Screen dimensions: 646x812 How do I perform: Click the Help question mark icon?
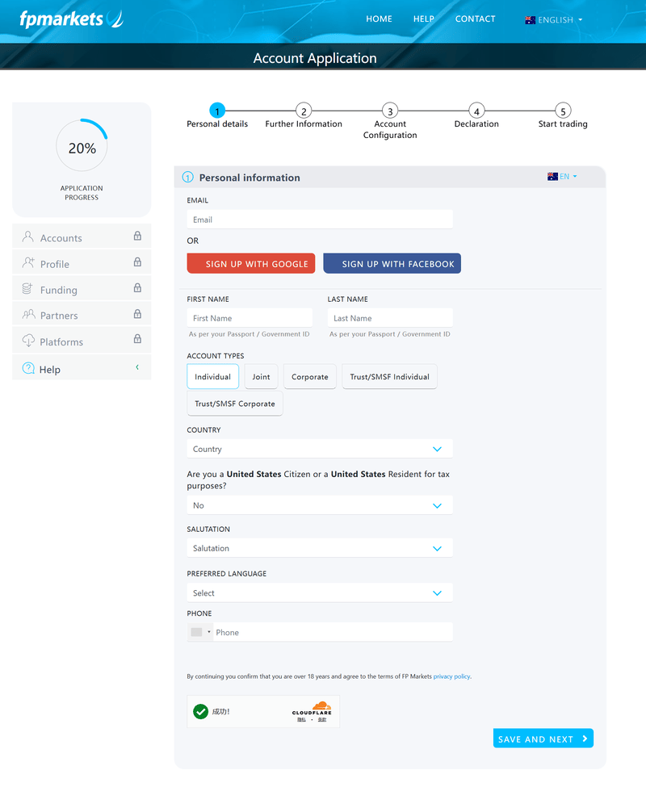tap(28, 369)
